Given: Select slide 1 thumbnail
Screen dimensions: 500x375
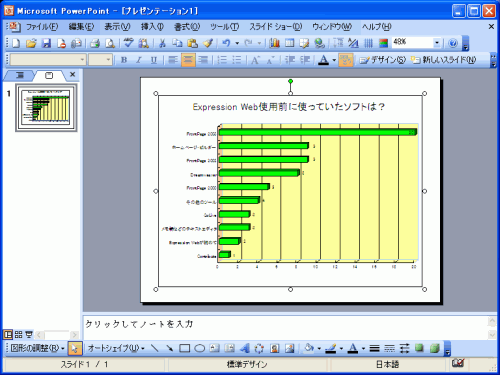Looking at the screenshot, I should click(x=46, y=107).
